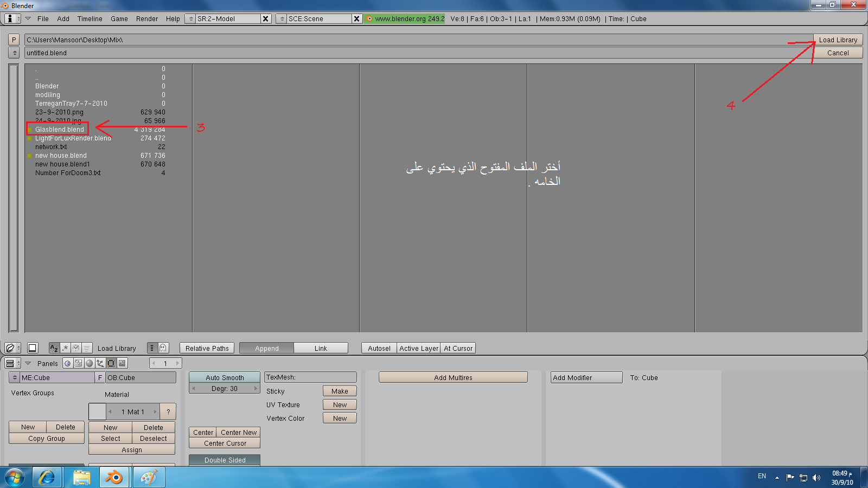Open the buttons window type selector icon
This screenshot has width=868, height=488.
[x=12, y=363]
